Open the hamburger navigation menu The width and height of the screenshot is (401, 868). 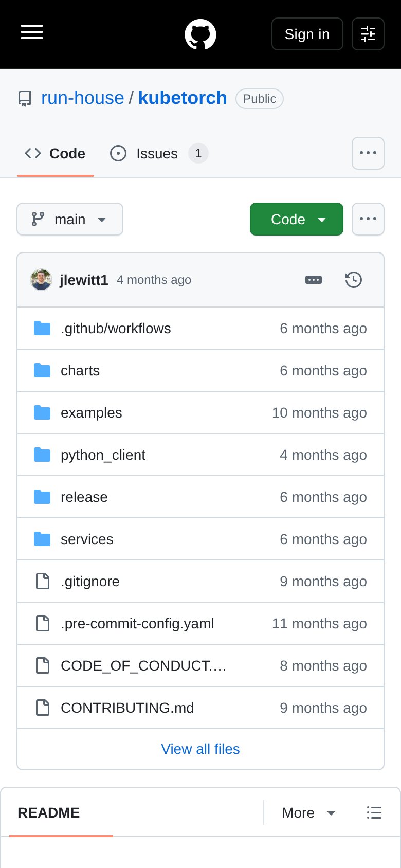[32, 32]
